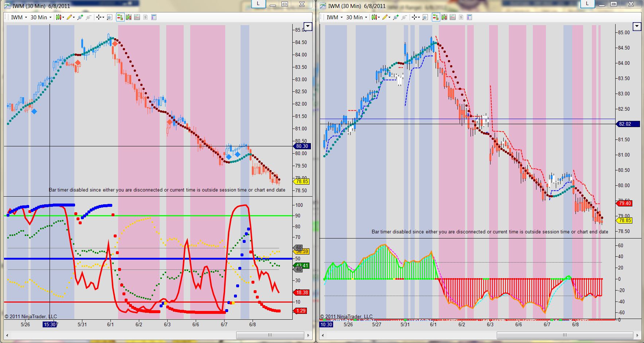The width and height of the screenshot is (644, 343).
Task: Click the left chart's horizontal scrollbar thumb
Action: coord(270,335)
